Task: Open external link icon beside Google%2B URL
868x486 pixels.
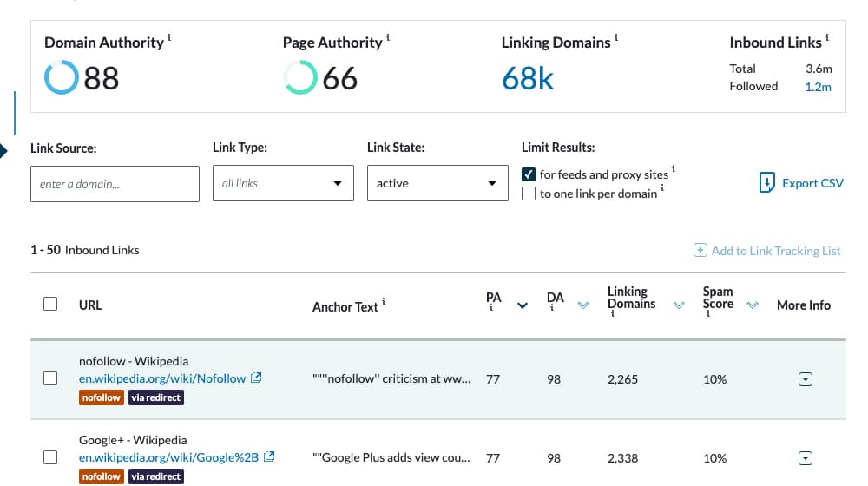Action: tap(269, 457)
